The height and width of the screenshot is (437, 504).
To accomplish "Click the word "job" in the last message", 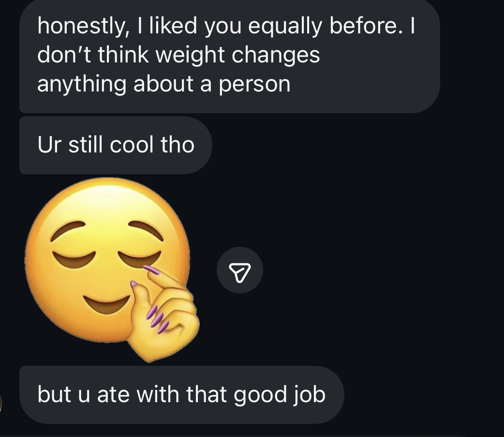I will pos(309,395).
